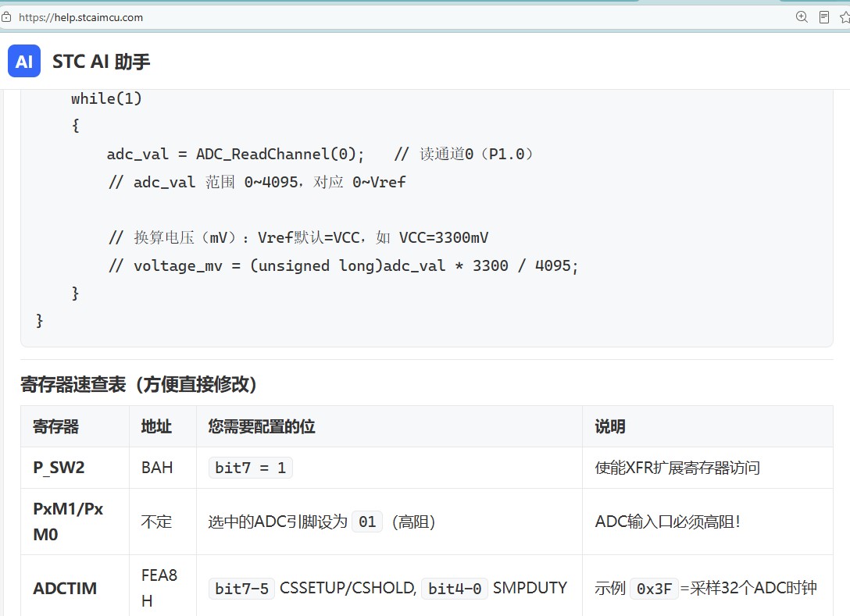Click the bookmark star icon
Viewport: 850px width, 616px height.
(845, 17)
